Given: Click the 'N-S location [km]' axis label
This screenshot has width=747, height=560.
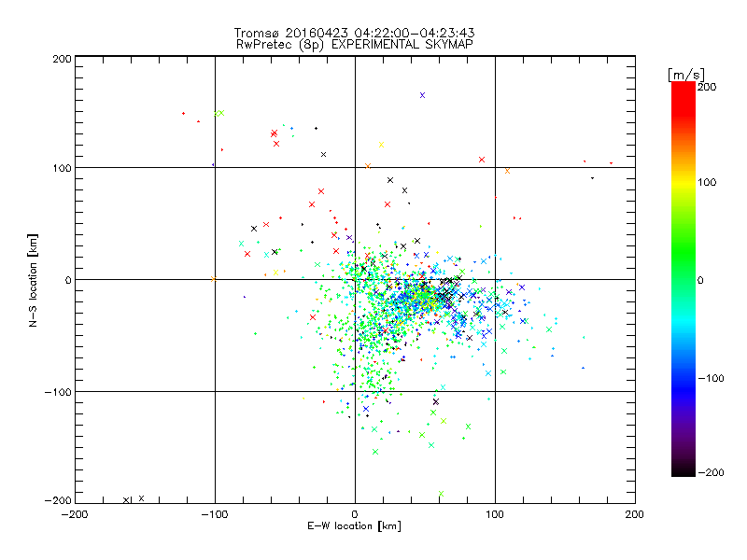Looking at the screenshot, I should click(33, 280).
